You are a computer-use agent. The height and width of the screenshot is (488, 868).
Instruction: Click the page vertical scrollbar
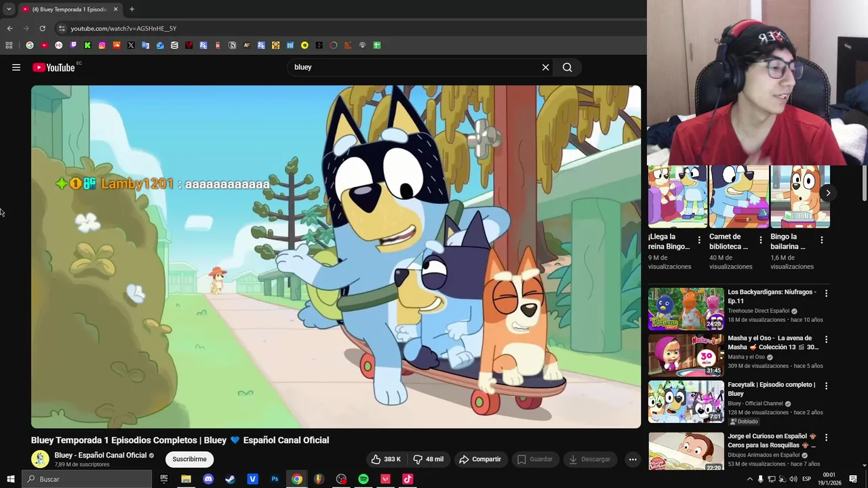[x=864, y=183]
